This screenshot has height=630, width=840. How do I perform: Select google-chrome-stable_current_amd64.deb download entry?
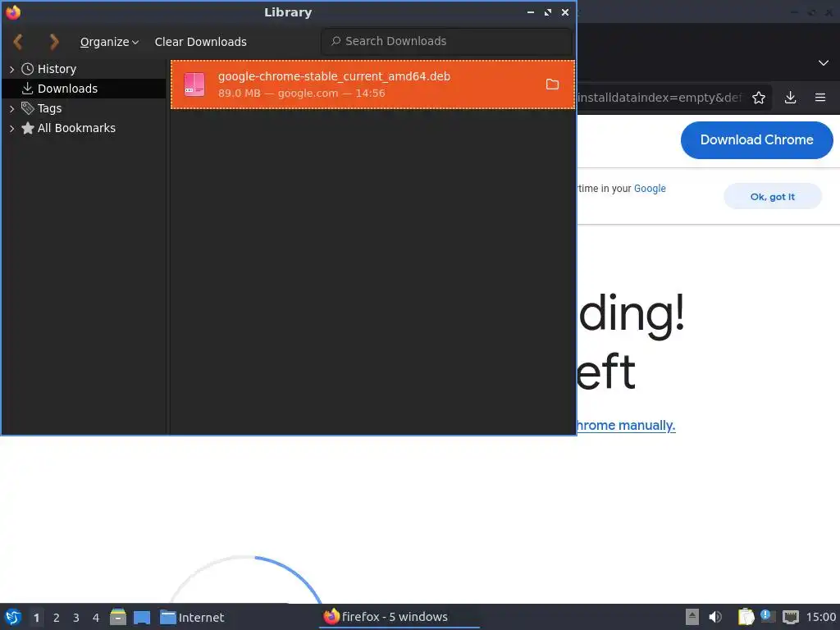[x=372, y=84]
